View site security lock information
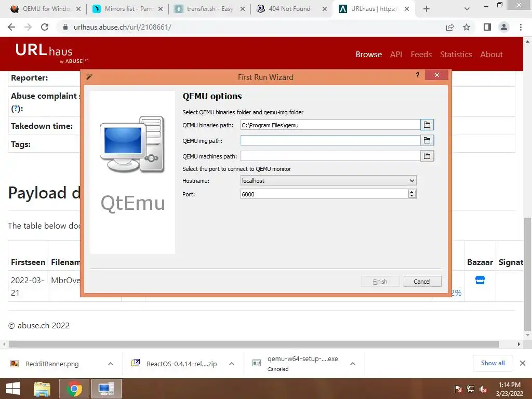 coord(65,27)
